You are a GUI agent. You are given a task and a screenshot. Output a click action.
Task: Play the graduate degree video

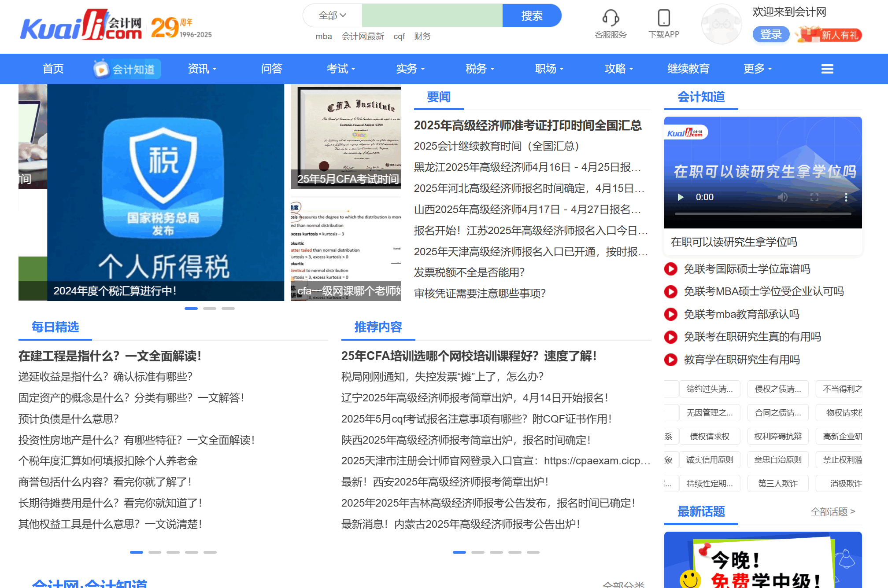tap(681, 197)
